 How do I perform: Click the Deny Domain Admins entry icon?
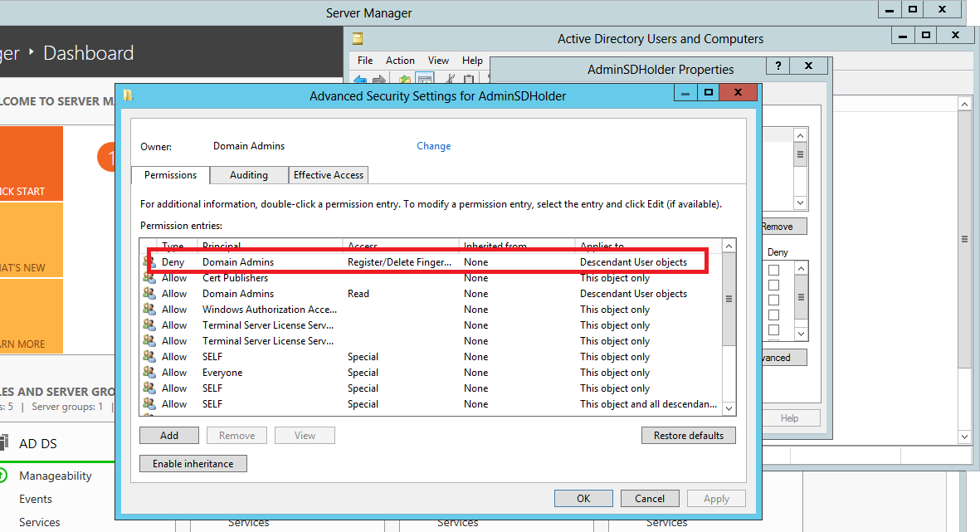pyautogui.click(x=149, y=262)
